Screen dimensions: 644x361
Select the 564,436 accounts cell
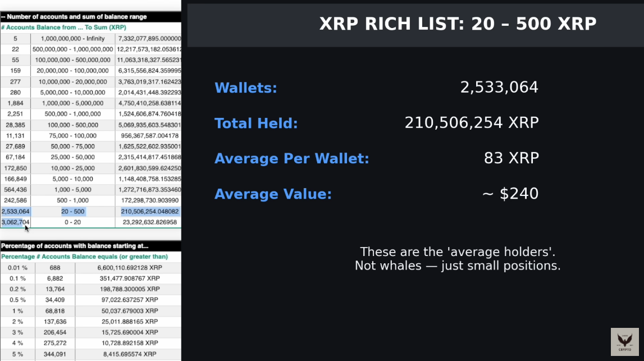[x=16, y=189]
